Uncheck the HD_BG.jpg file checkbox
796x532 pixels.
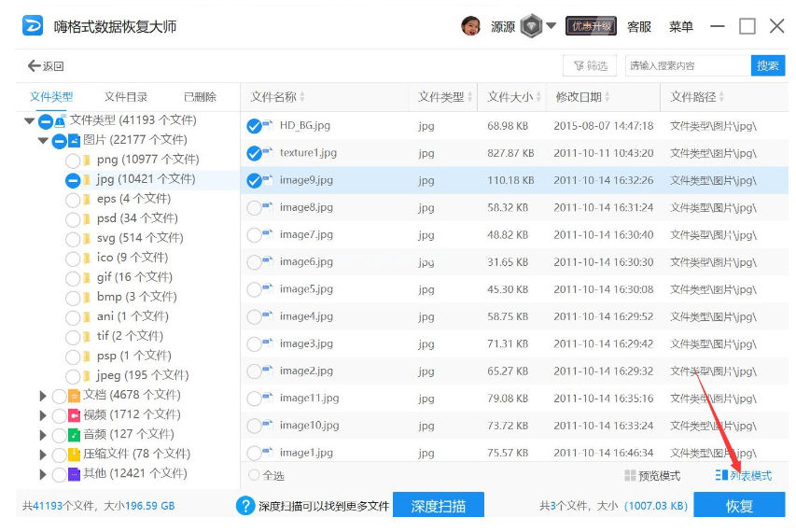pyautogui.click(x=254, y=126)
